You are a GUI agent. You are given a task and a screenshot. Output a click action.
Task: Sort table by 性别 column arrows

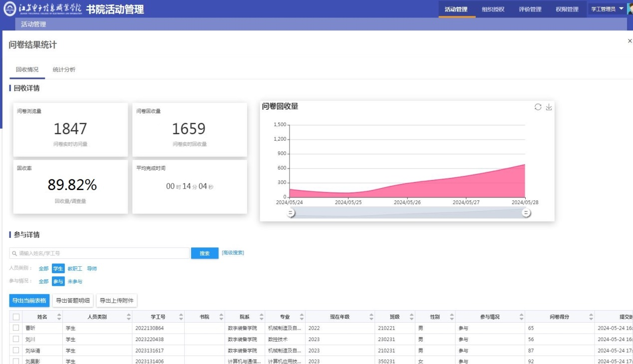pos(451,317)
